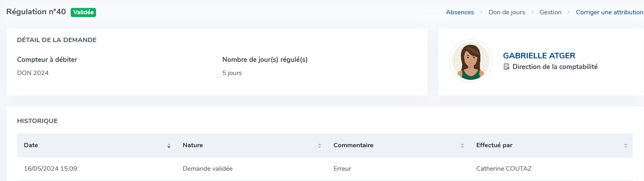
Task: Go to the Absences breadcrumb
Action: 460,12
